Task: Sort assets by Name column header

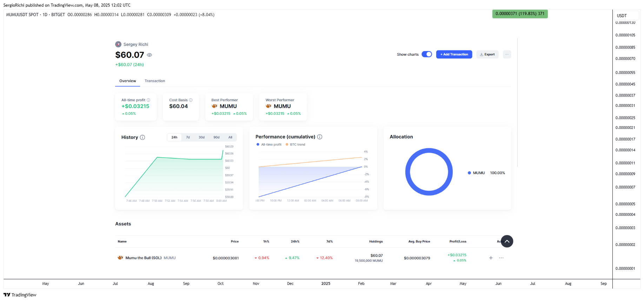Action: pyautogui.click(x=122, y=241)
